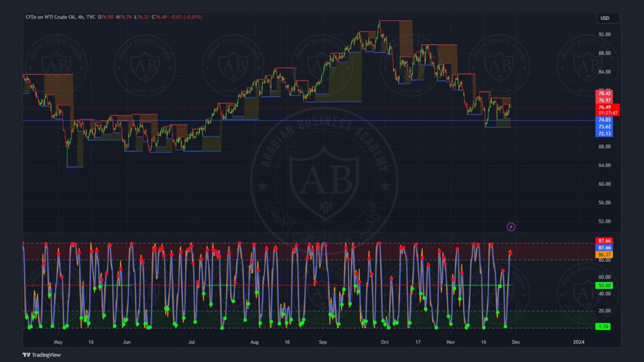Click 88.00 on the price axis
The image size is (644, 362).
pos(605,53)
